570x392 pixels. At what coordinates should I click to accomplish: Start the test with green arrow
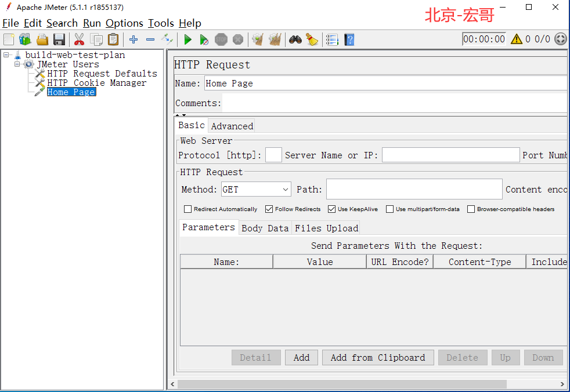[x=187, y=39]
